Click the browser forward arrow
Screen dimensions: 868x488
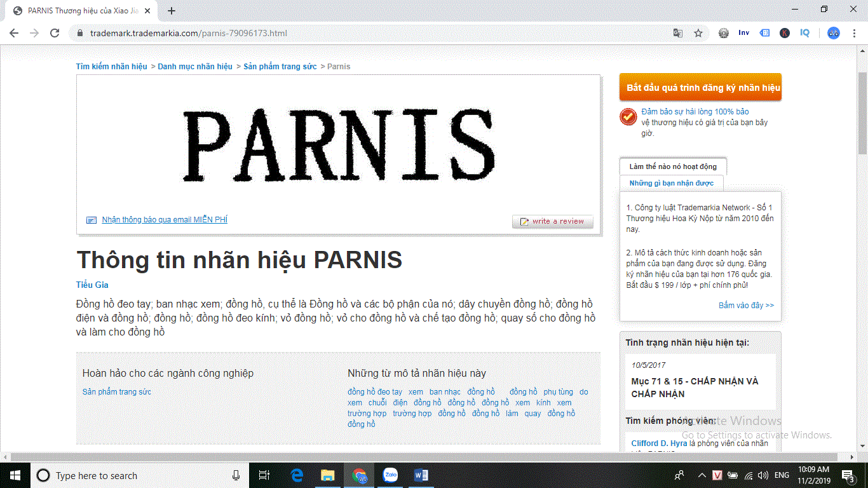[34, 33]
